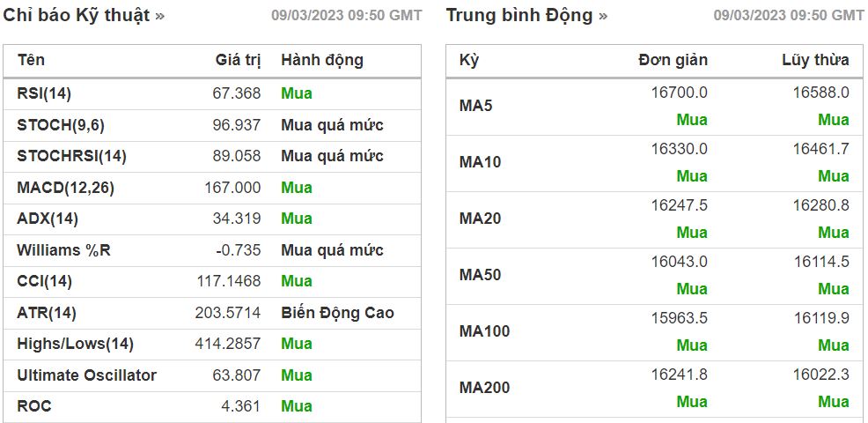Select the MA10 period label
868x423 pixels.
point(480,162)
